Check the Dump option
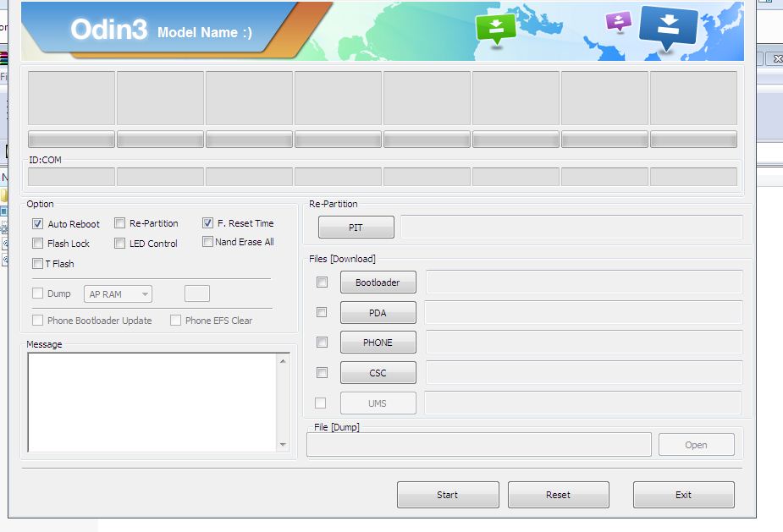 (x=37, y=293)
